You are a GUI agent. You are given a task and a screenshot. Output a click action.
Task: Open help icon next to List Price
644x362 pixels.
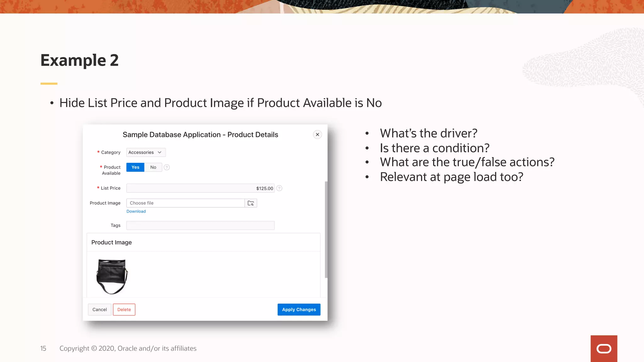pos(279,188)
